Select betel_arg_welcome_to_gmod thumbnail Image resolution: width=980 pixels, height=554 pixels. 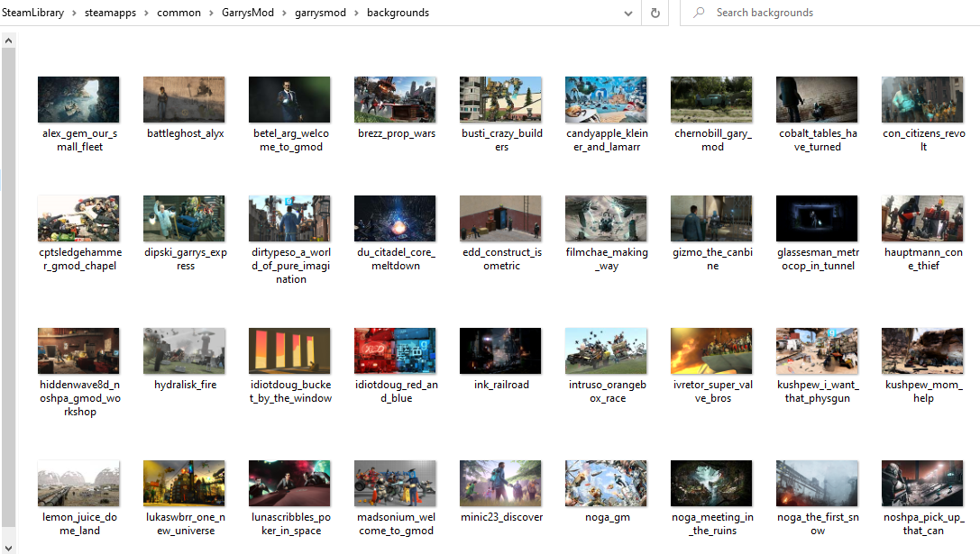click(x=289, y=99)
